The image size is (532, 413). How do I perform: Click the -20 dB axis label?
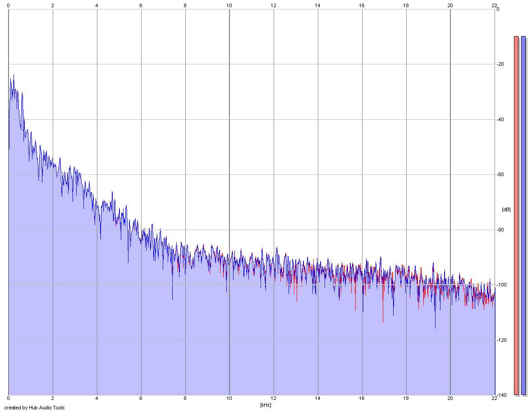[x=500, y=64]
